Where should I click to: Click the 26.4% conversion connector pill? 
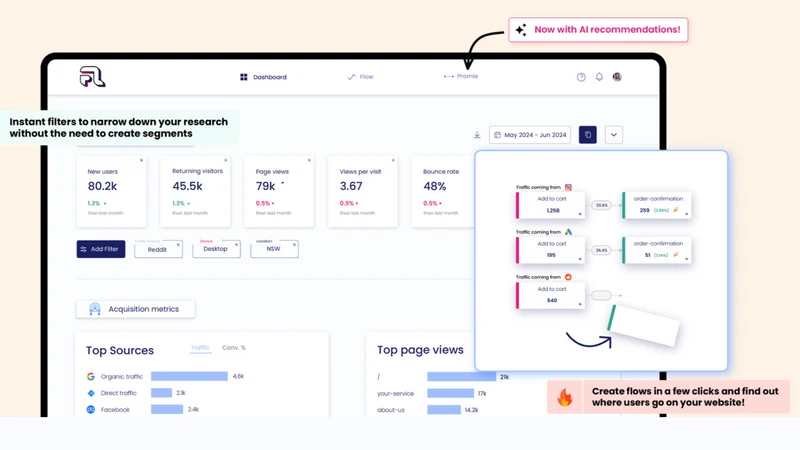602,250
